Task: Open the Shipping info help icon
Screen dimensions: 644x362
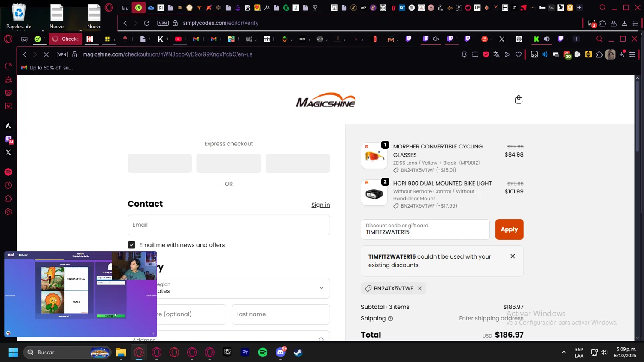Action: [390, 318]
